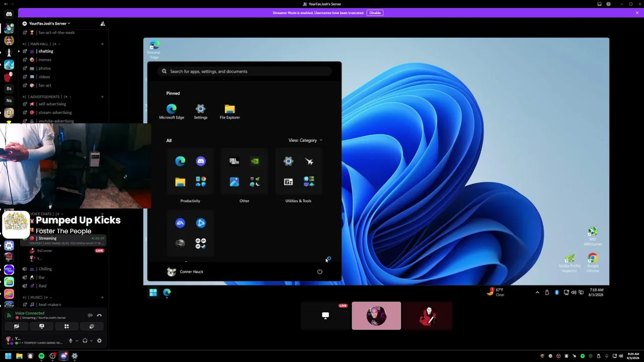Open the Utilities & Tools group label
The image size is (644, 362).
point(298,201)
